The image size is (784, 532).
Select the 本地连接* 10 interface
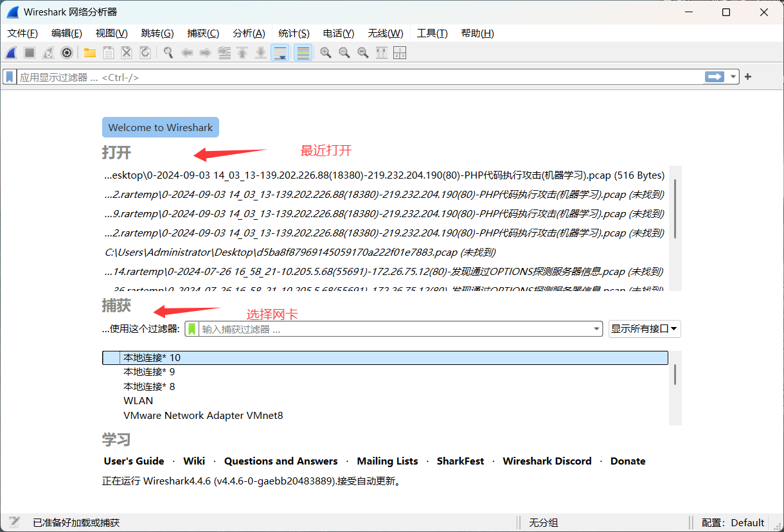pyautogui.click(x=385, y=358)
